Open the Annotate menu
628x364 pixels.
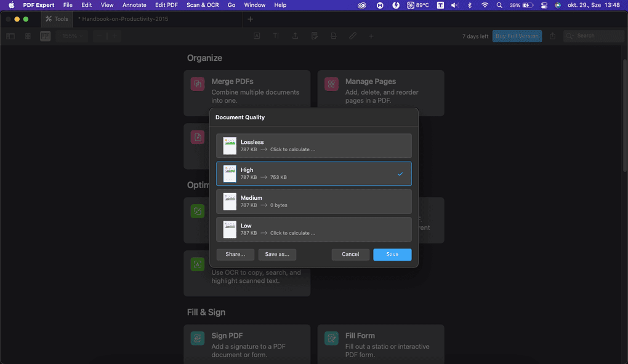point(134,5)
